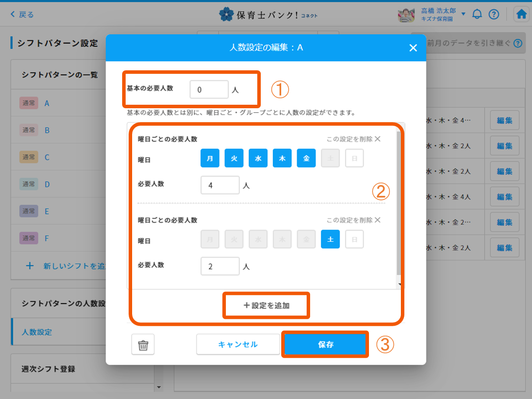
Task: Click the trash delete icon in dialog
Action: 143,345
